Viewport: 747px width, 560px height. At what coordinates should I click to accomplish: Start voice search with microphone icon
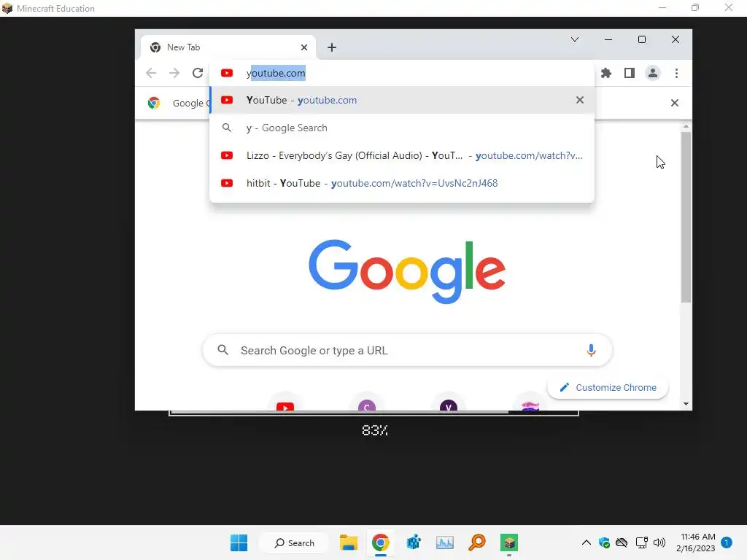click(x=591, y=351)
